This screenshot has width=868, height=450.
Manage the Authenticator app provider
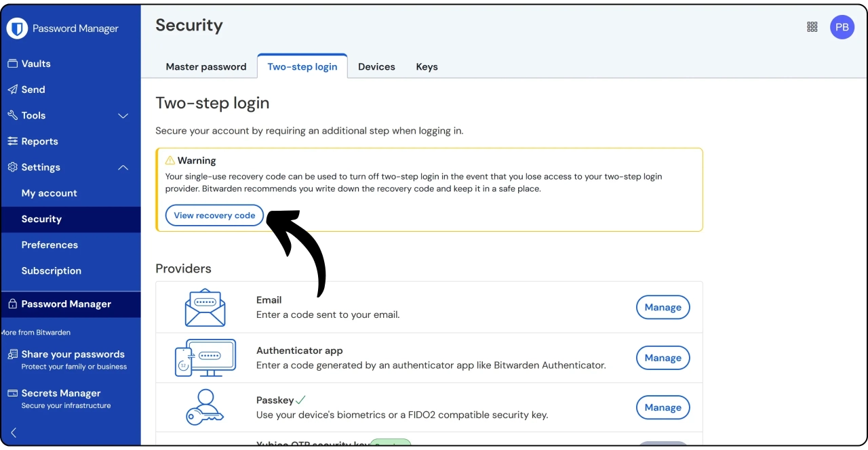(x=663, y=358)
